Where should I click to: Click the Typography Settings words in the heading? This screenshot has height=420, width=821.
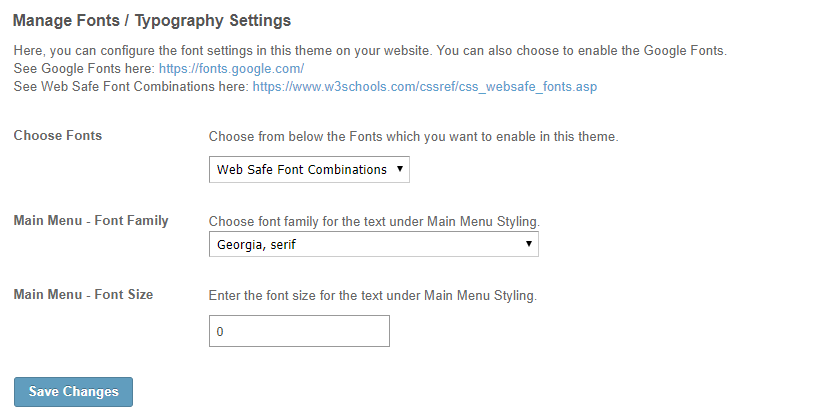coord(213,20)
